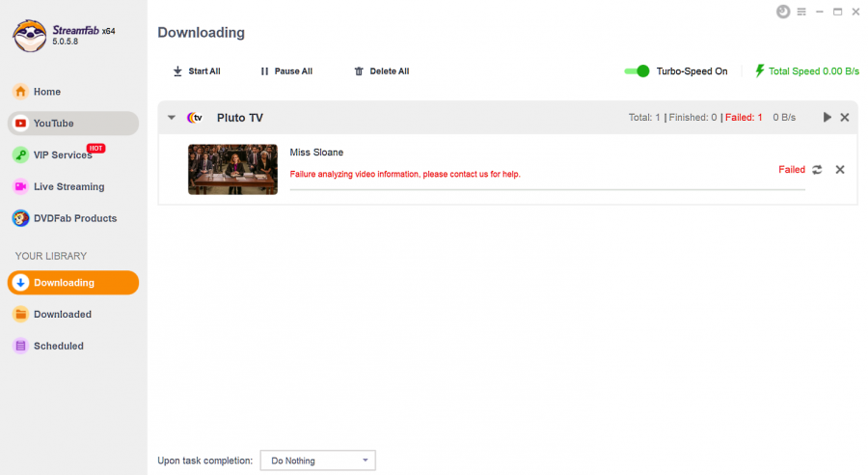This screenshot has width=868, height=475.
Task: Click the Total: 1 counter
Action: (x=644, y=118)
